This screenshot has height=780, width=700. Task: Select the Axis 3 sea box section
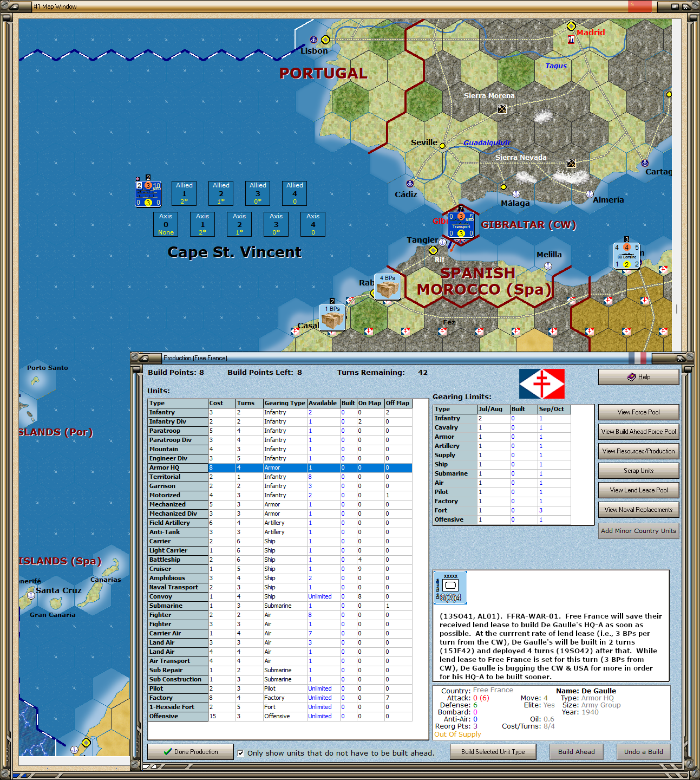277,224
